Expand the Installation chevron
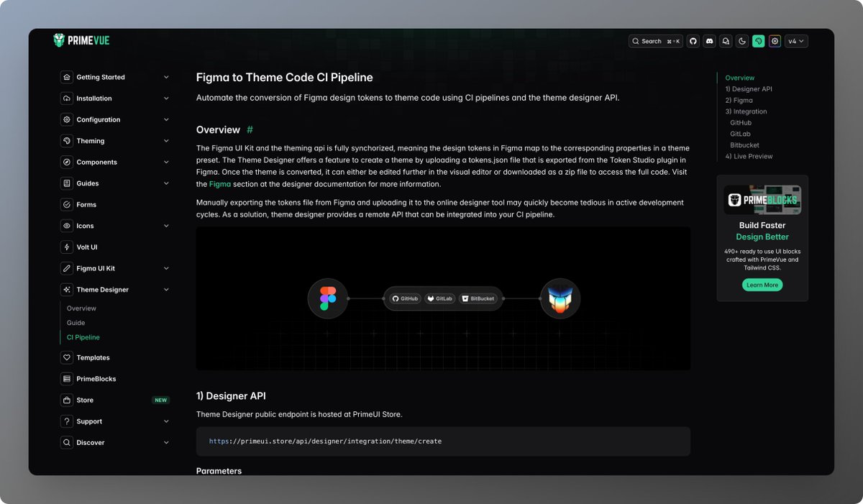Screen dimensions: 863x504 166,98
